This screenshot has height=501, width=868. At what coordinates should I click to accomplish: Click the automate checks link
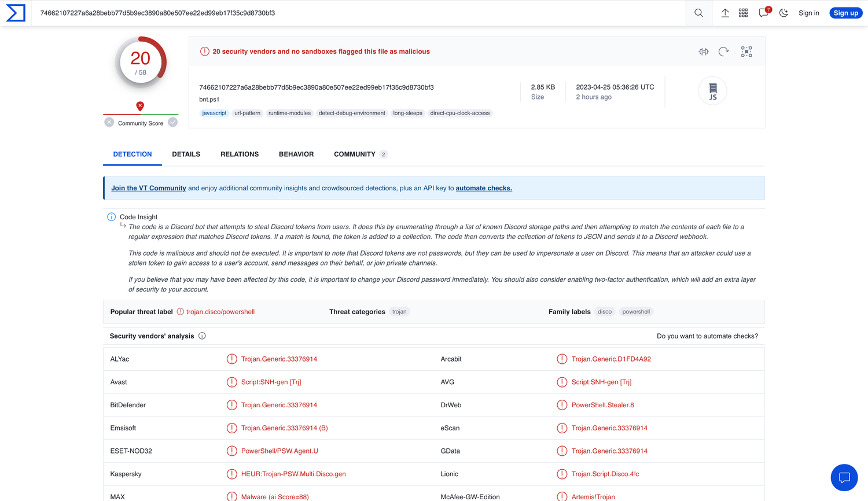point(484,188)
